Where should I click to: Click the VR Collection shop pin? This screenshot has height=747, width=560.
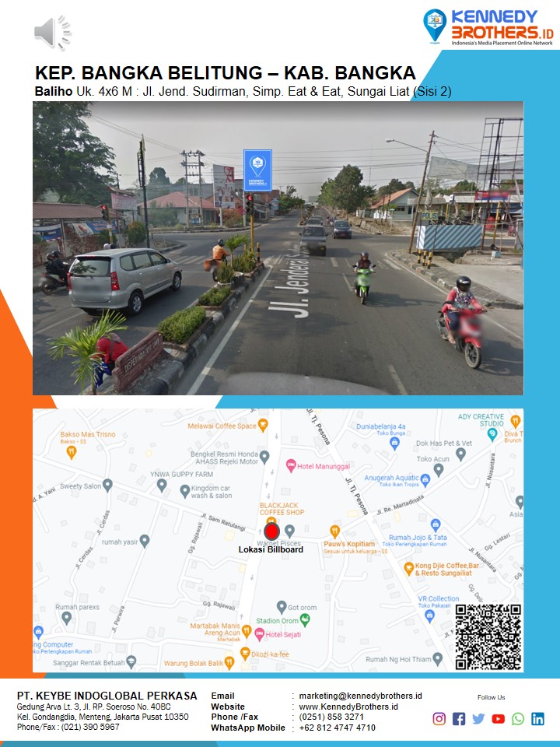pos(429,615)
